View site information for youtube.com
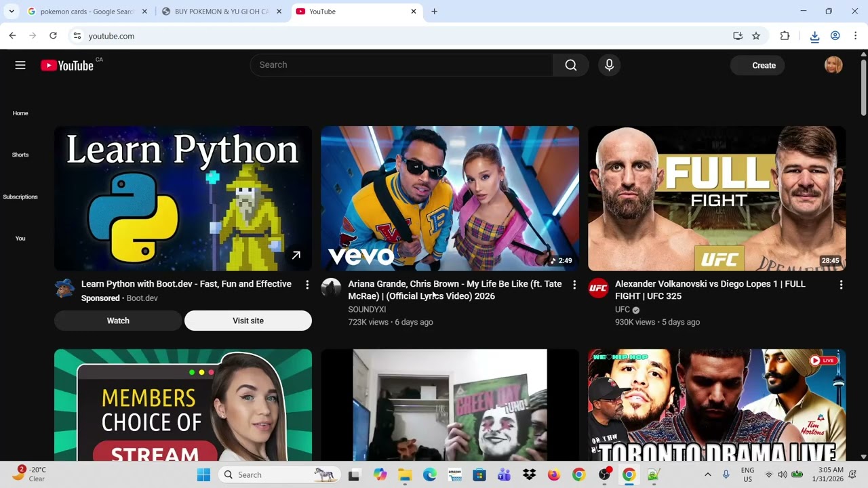Screen dimensions: 868x488 77,36
